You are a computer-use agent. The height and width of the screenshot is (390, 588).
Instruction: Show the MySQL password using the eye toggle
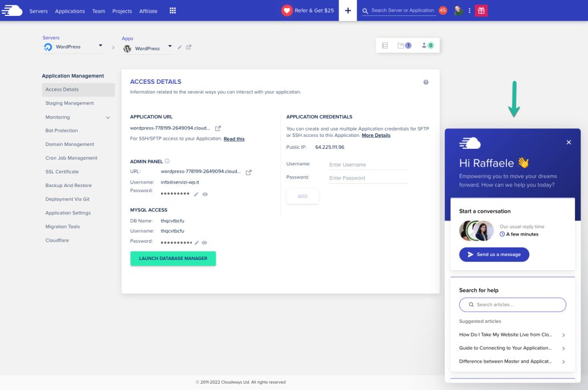pos(204,241)
